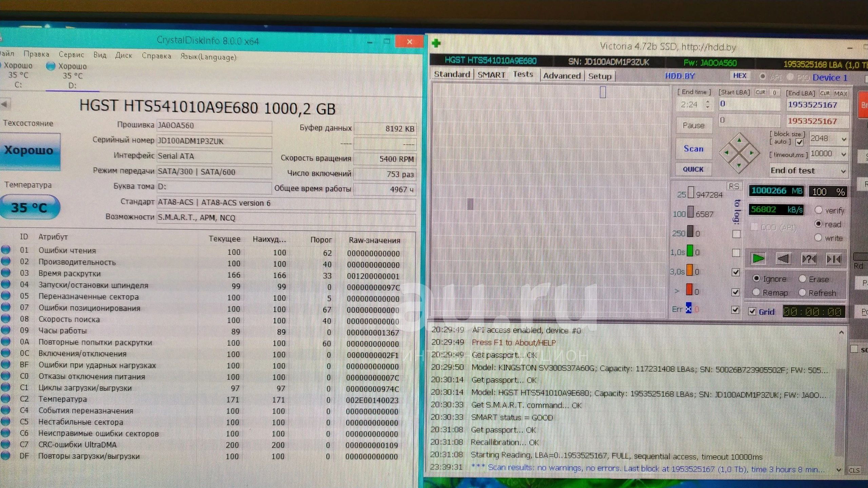This screenshot has width=868, height=488.
Task: Select the verify radio button
Action: click(818, 210)
